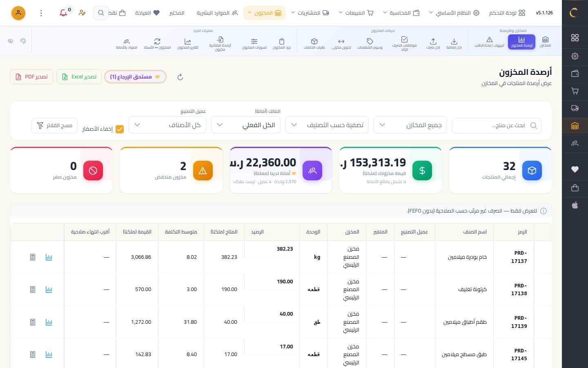Open تنبيهات إعادة الطلب reorder alerts
588x368 pixels.
(x=489, y=42)
